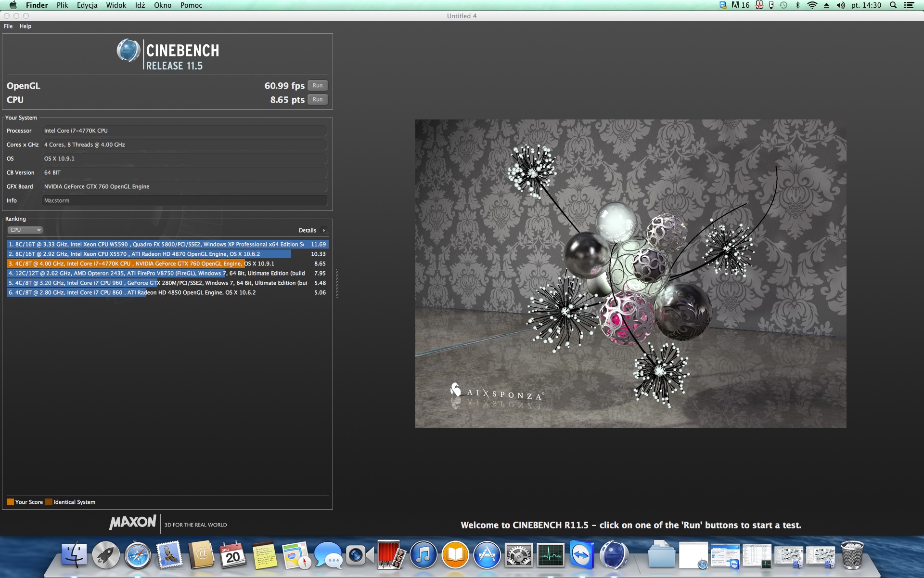Image resolution: width=924 pixels, height=578 pixels.
Task: Click the rendered AIXSPONZA scene image
Action: point(630,274)
